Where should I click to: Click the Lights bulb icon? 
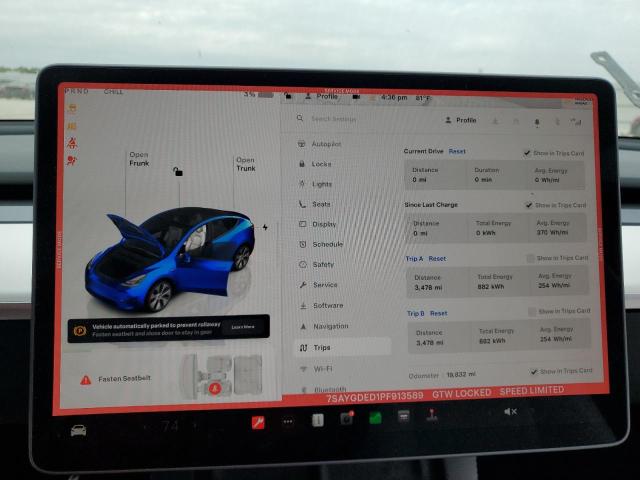pyautogui.click(x=302, y=184)
